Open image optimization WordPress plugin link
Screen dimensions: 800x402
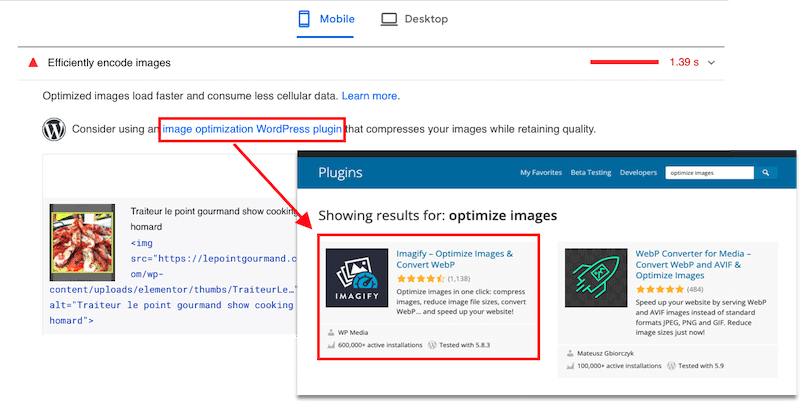click(x=252, y=130)
